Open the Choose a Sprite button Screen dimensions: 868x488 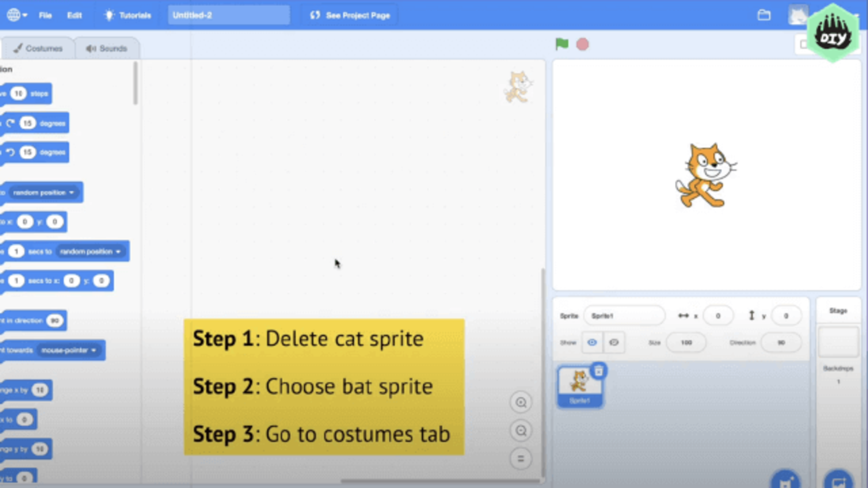click(785, 482)
